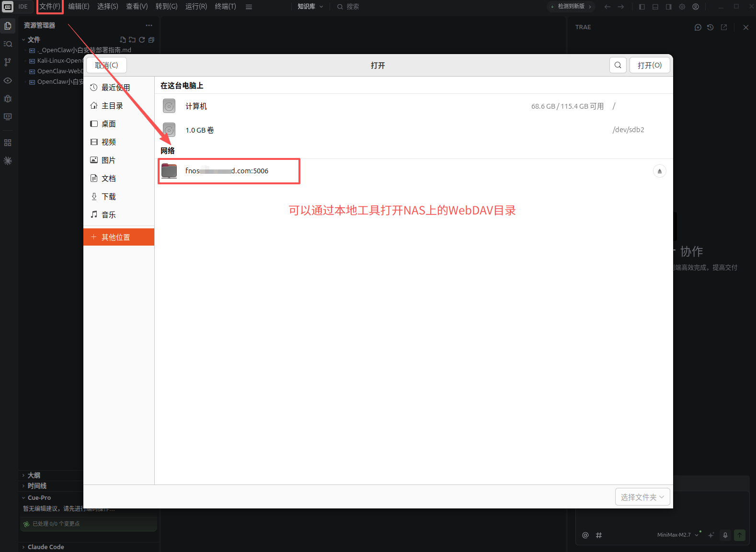Open chat history in TRAE panel
Viewport: 756px width, 552px height.
[x=710, y=27]
